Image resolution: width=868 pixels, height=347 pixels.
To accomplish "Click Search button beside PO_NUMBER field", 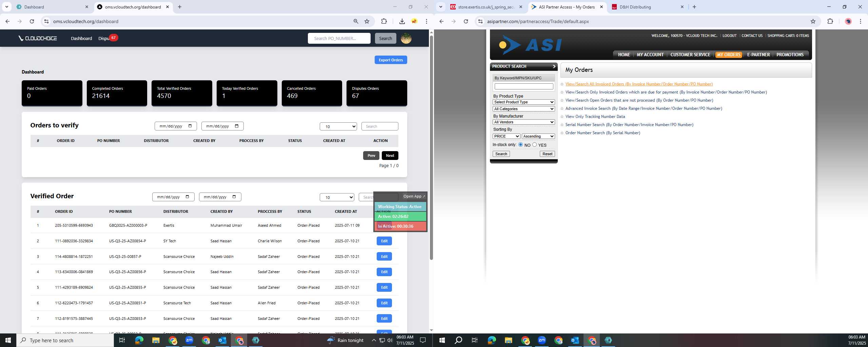I will click(x=385, y=38).
